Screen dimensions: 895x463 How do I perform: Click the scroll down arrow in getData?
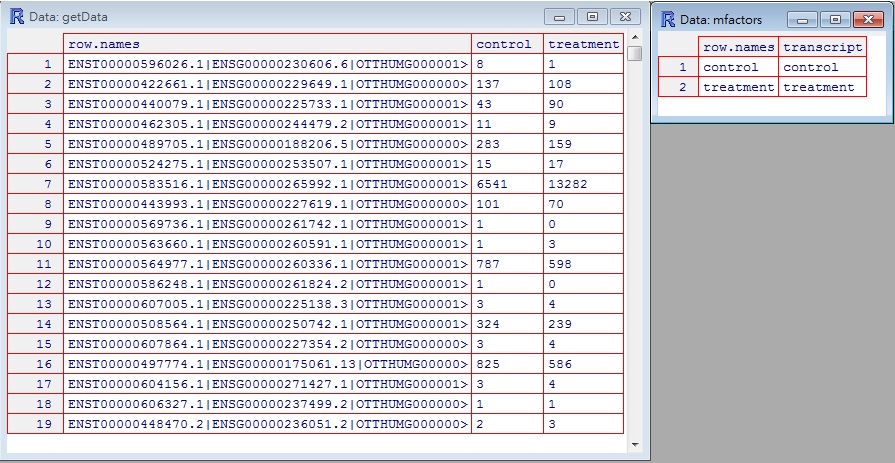click(x=635, y=442)
